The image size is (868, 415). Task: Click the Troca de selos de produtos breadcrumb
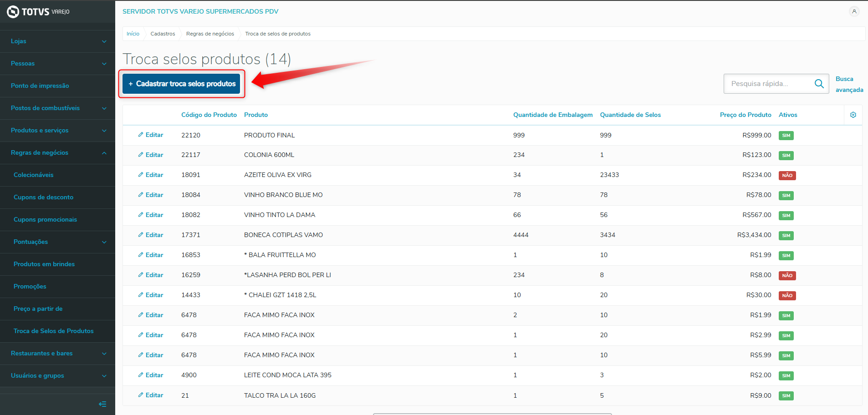[278, 34]
